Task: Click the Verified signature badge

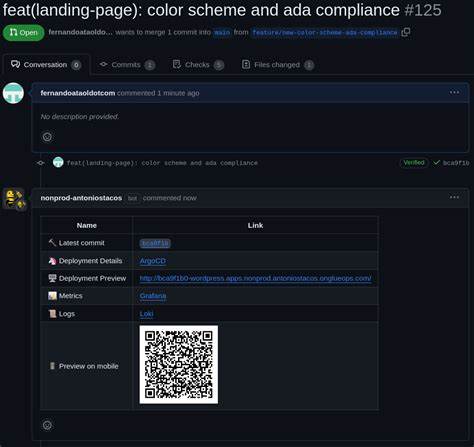Action: point(414,163)
